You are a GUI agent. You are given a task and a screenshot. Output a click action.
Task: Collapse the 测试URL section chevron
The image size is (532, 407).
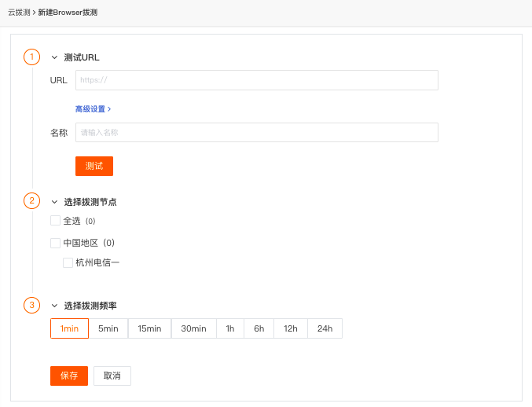54,57
